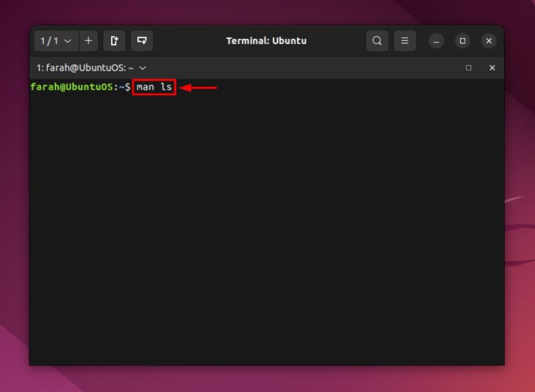Click the new session icon on the toolbar
The height and width of the screenshot is (392, 535).
(x=114, y=41)
